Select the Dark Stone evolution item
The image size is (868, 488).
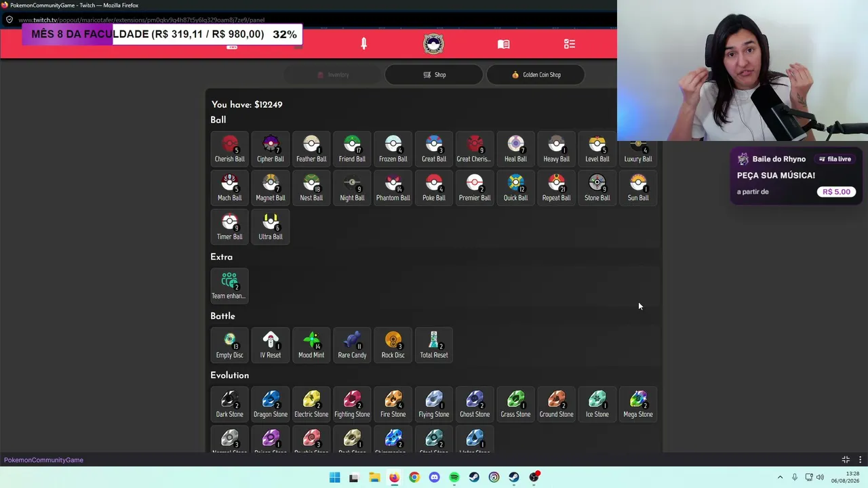[230, 404]
